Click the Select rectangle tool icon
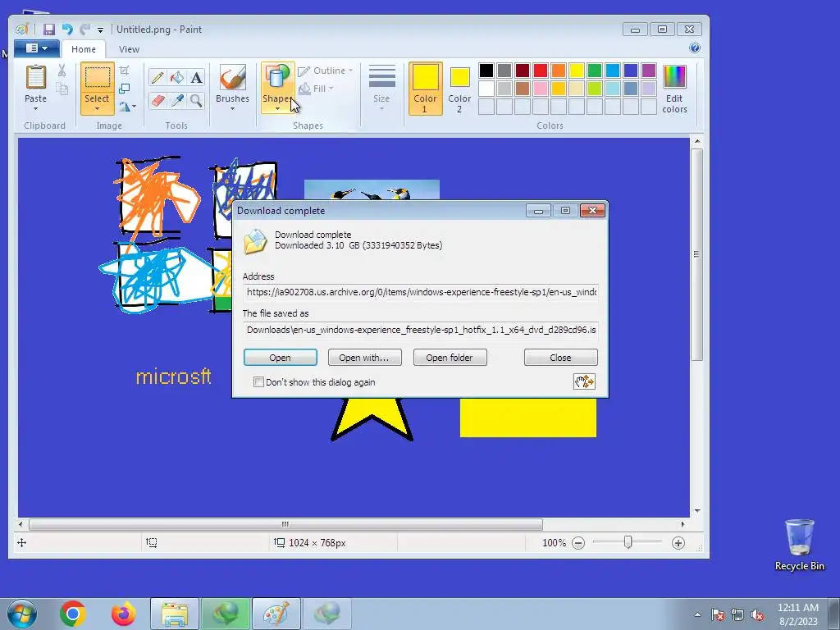This screenshot has width=840, height=630. 97,79
